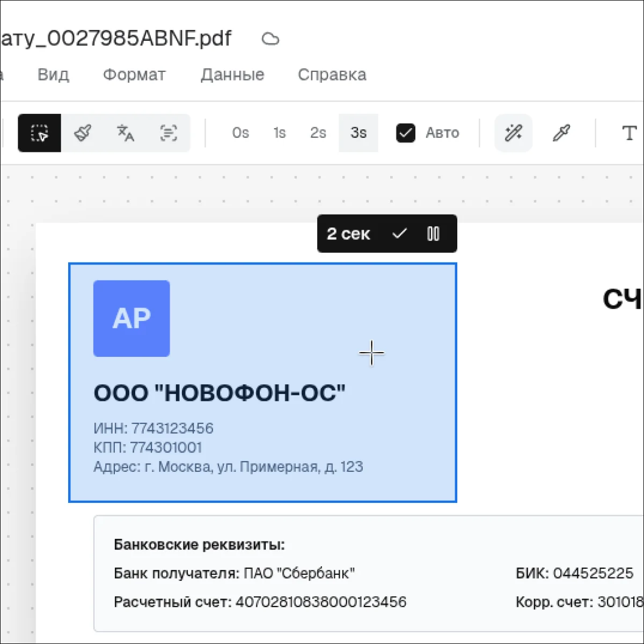Choose the 1s delay option
Screen dimensions: 644x644
click(x=280, y=133)
